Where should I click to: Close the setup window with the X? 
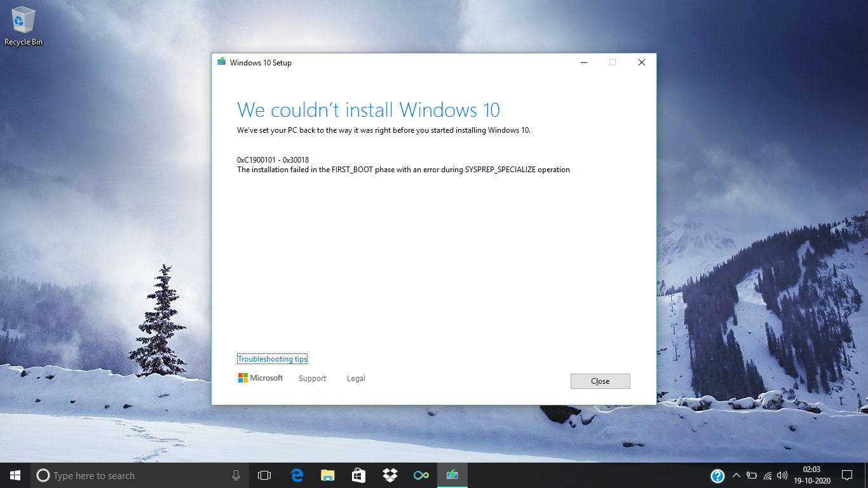(642, 62)
